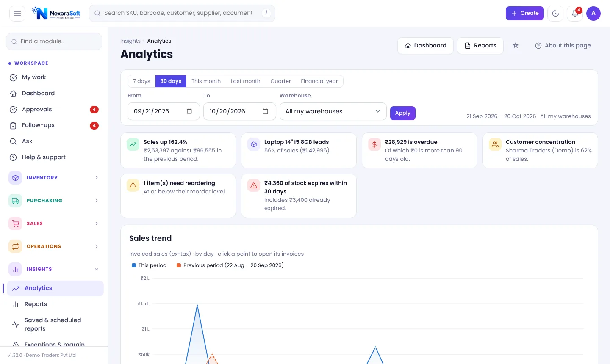Open the Ask module
Viewport: 610px width, 364px height.
54,141
